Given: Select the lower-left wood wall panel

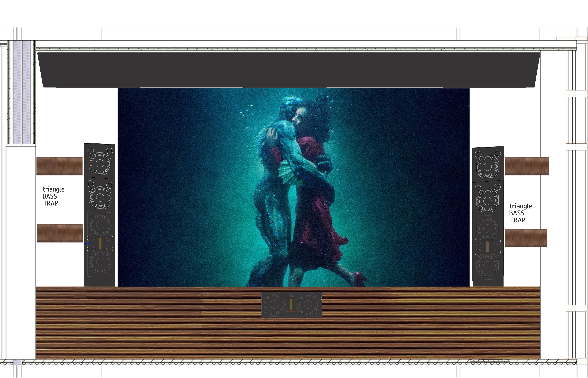Looking at the screenshot, I should pos(60,233).
